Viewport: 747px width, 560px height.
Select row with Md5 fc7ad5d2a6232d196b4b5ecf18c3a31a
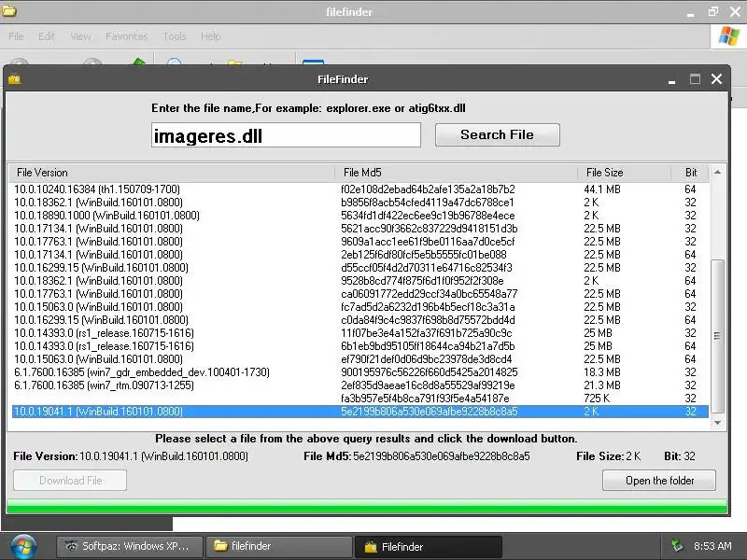point(359,307)
